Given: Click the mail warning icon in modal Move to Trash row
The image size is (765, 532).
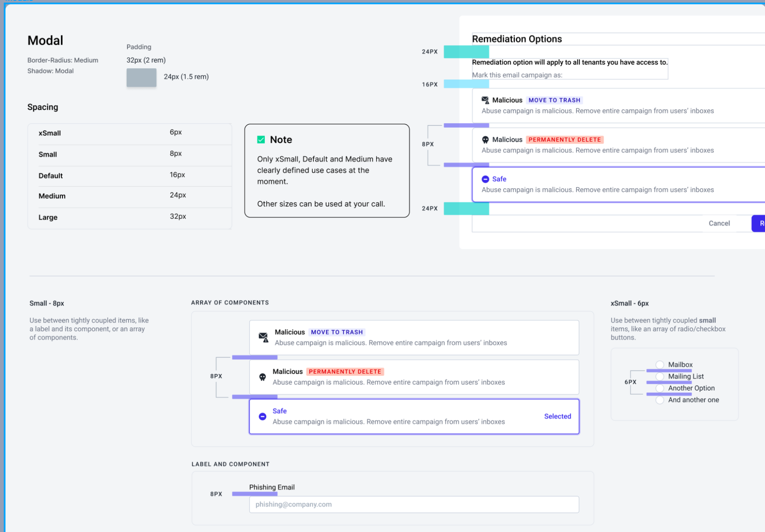Looking at the screenshot, I should [485, 100].
